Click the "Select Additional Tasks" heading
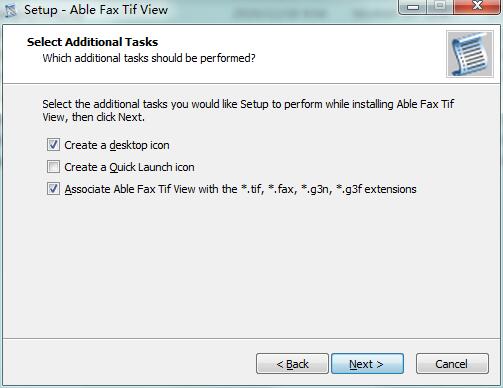 point(92,42)
